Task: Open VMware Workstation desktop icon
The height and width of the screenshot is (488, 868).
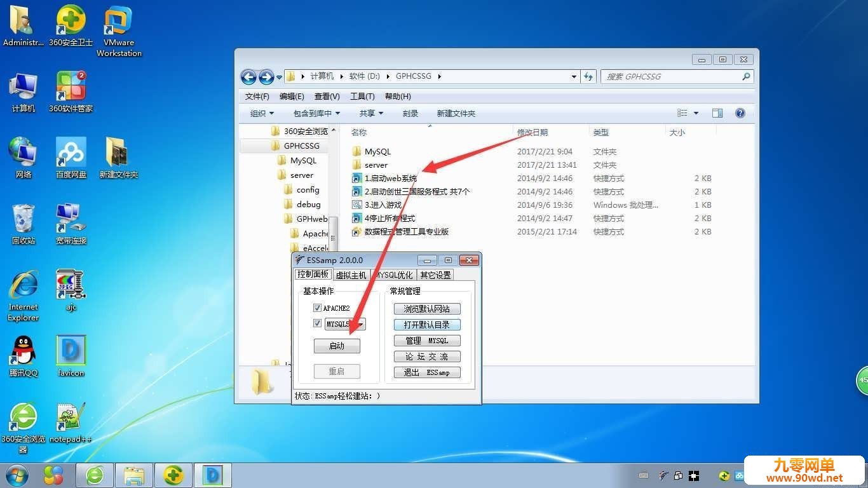Action: (x=119, y=31)
